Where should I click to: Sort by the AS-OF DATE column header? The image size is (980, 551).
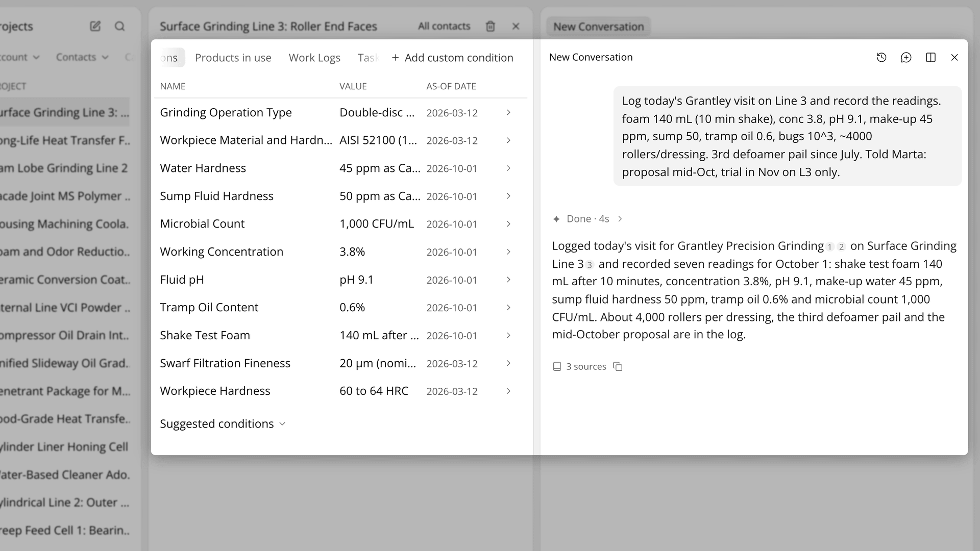click(451, 86)
